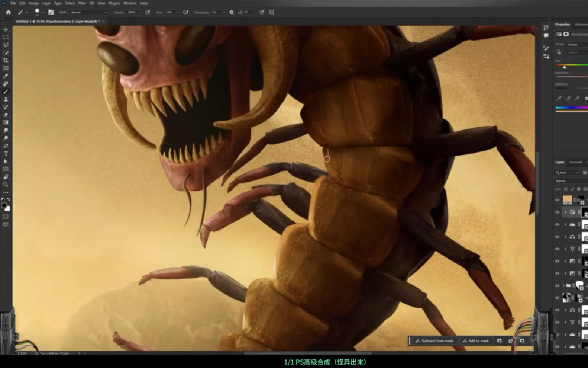This screenshot has width=588, height=368.
Task: Select the Eyedropper tool in the left toolbox
Action: [x=6, y=76]
